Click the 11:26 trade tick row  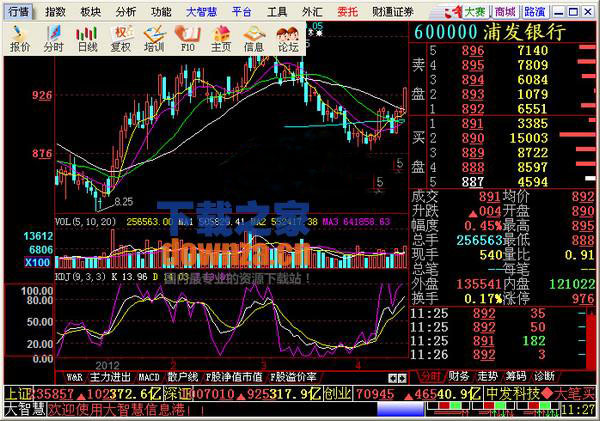point(497,355)
